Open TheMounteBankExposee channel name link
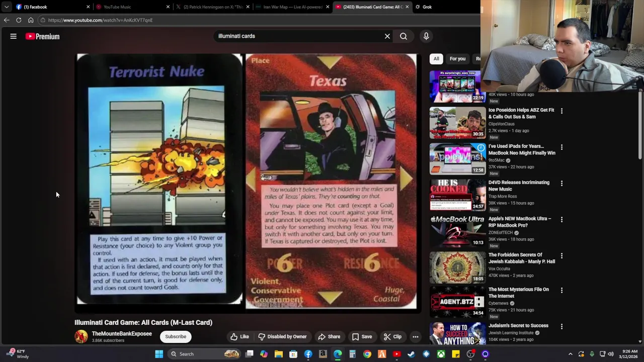Screen dimensions: 644x362 coord(122,333)
